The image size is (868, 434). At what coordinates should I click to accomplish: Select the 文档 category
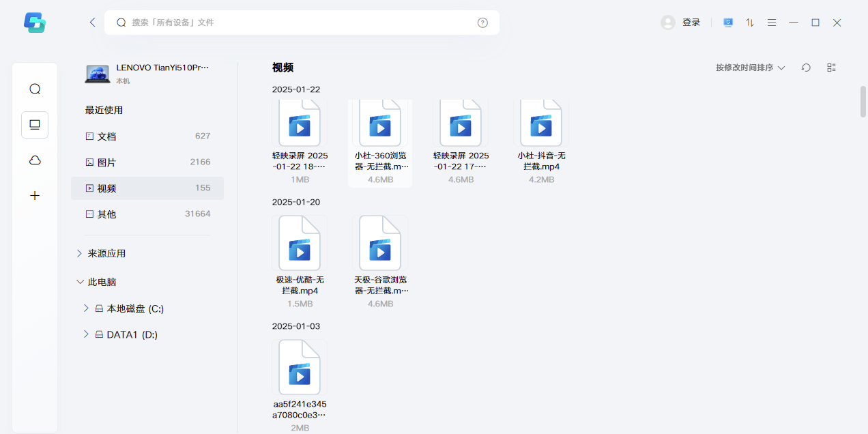tap(106, 136)
